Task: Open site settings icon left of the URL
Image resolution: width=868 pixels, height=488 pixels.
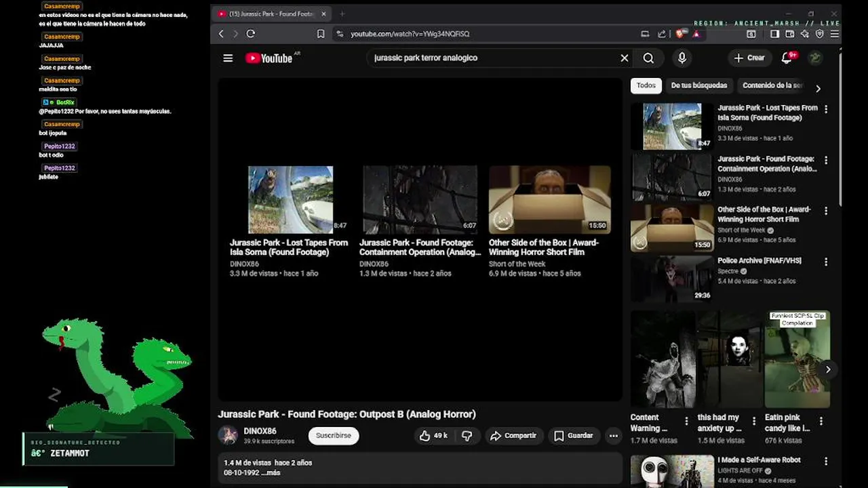Action: coord(340,34)
